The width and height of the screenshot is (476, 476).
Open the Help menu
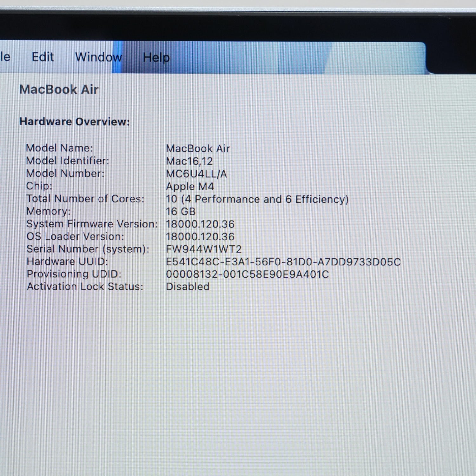click(156, 58)
